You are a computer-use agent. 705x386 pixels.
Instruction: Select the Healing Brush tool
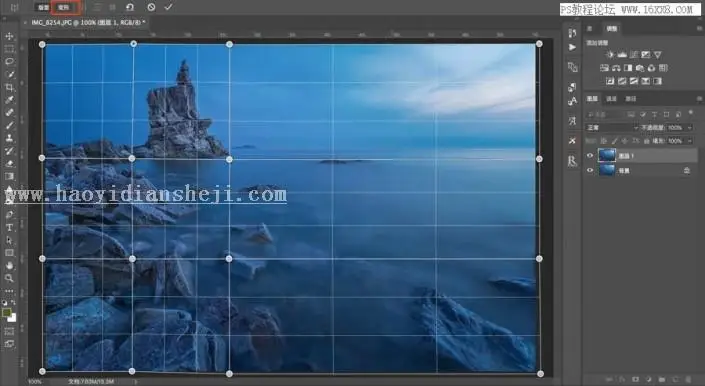(9, 112)
